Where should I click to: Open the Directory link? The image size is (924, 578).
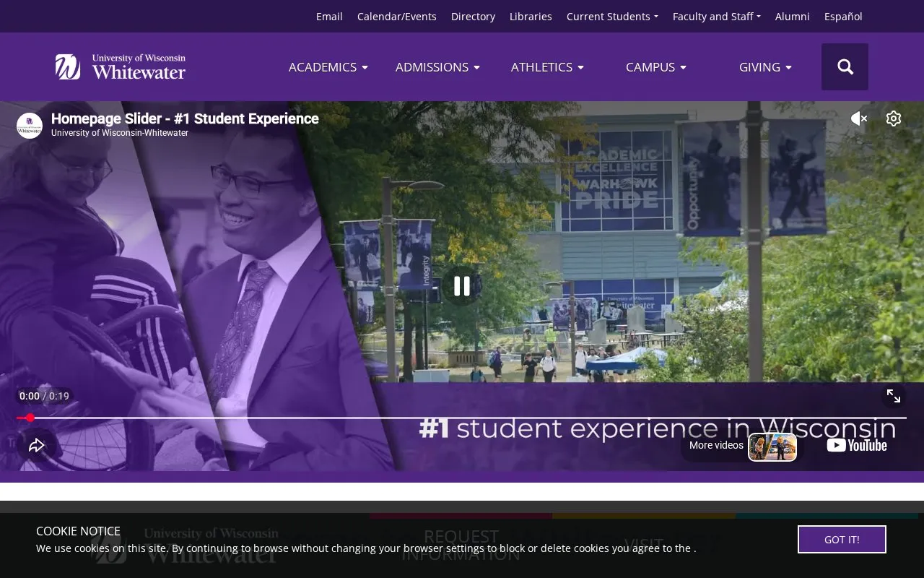(473, 17)
